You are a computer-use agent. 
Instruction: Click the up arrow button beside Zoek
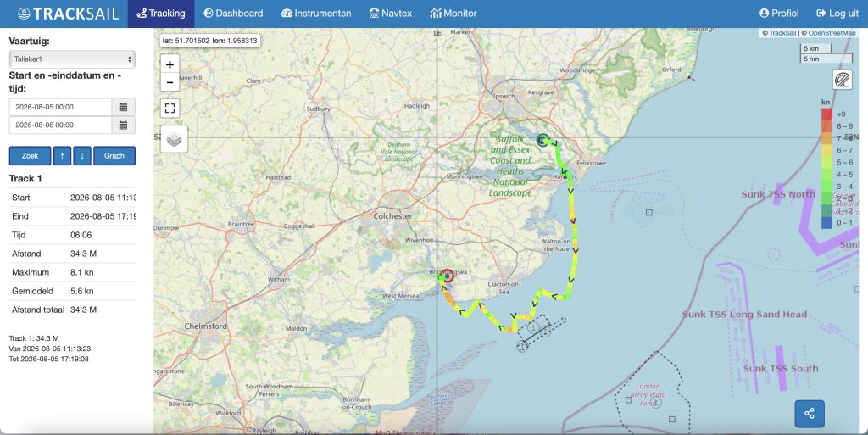tap(62, 156)
